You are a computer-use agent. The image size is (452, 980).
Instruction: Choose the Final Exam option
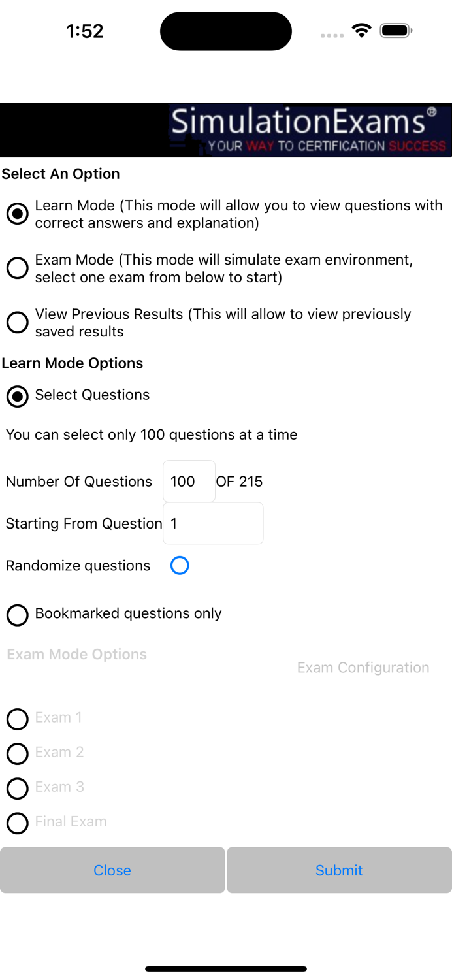coord(17,823)
